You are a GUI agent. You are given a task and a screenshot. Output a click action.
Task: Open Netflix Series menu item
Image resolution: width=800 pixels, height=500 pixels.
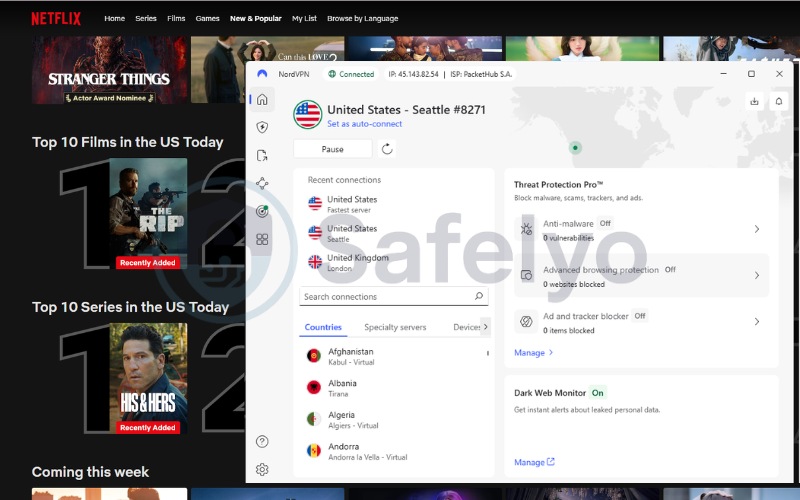[146, 18]
